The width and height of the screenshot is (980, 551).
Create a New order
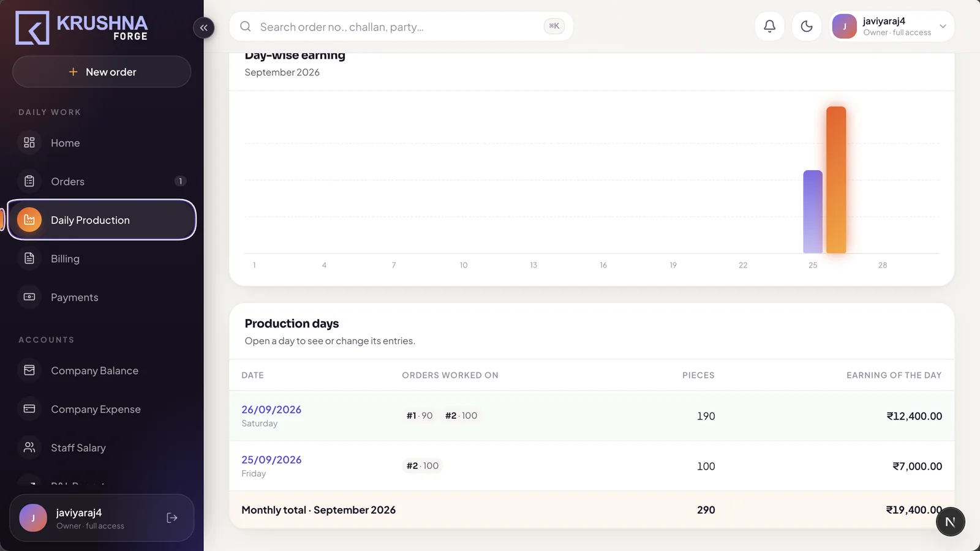(102, 72)
